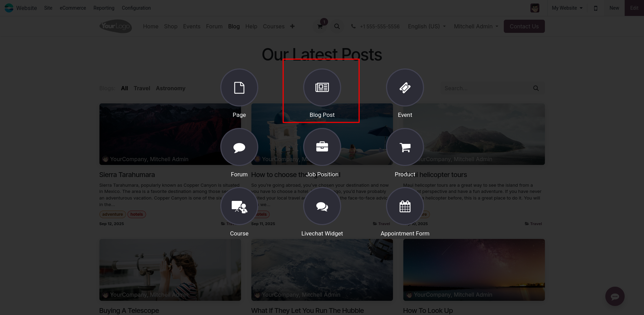Viewport: 644px width, 315px height.
Task: Choose the Product shopping cart icon
Action: (x=405, y=147)
